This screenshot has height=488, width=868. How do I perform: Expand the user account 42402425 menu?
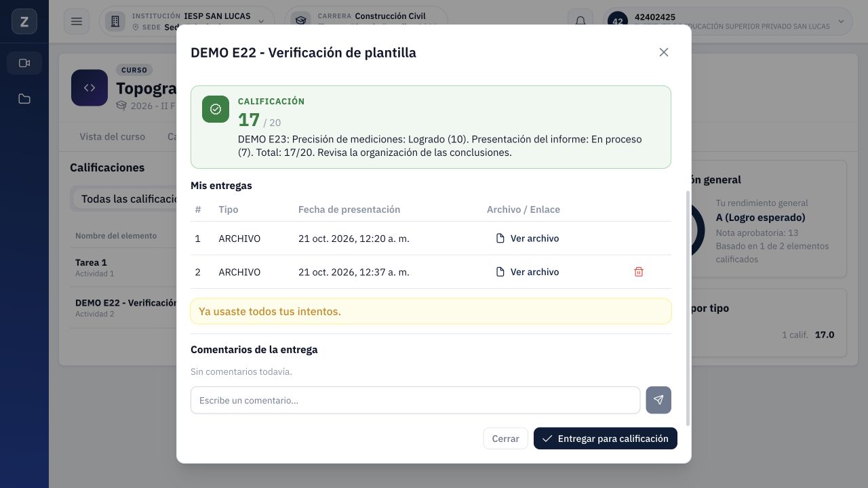coord(727,22)
